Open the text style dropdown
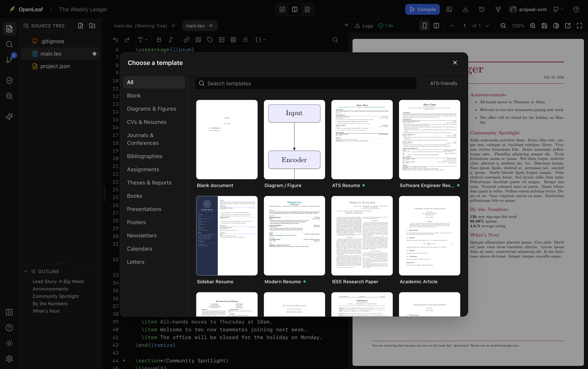Viewport: 588px width, 369px height. click(x=143, y=39)
